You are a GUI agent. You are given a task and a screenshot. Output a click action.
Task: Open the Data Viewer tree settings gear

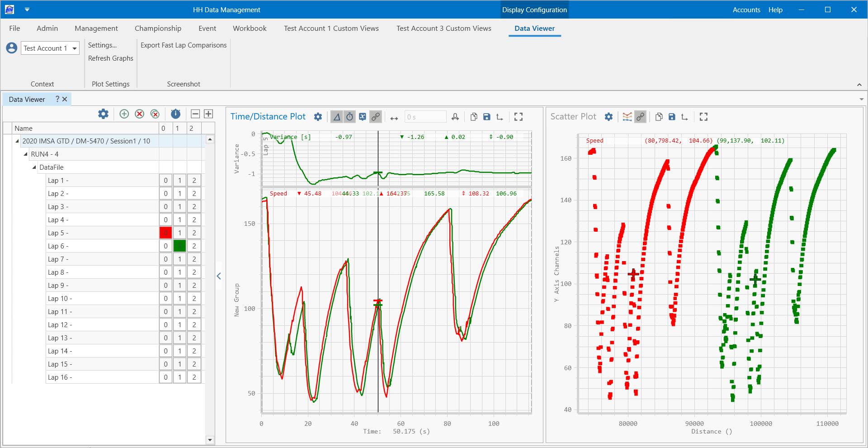pyautogui.click(x=104, y=114)
